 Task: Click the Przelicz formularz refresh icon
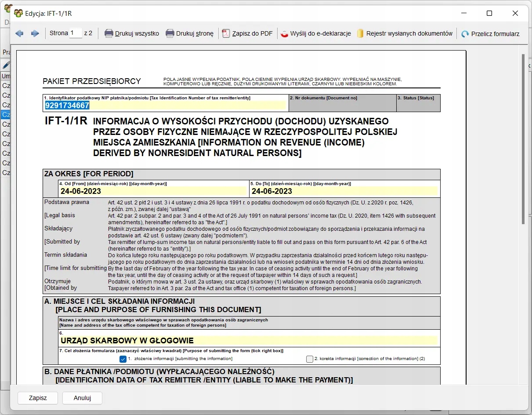click(x=465, y=34)
